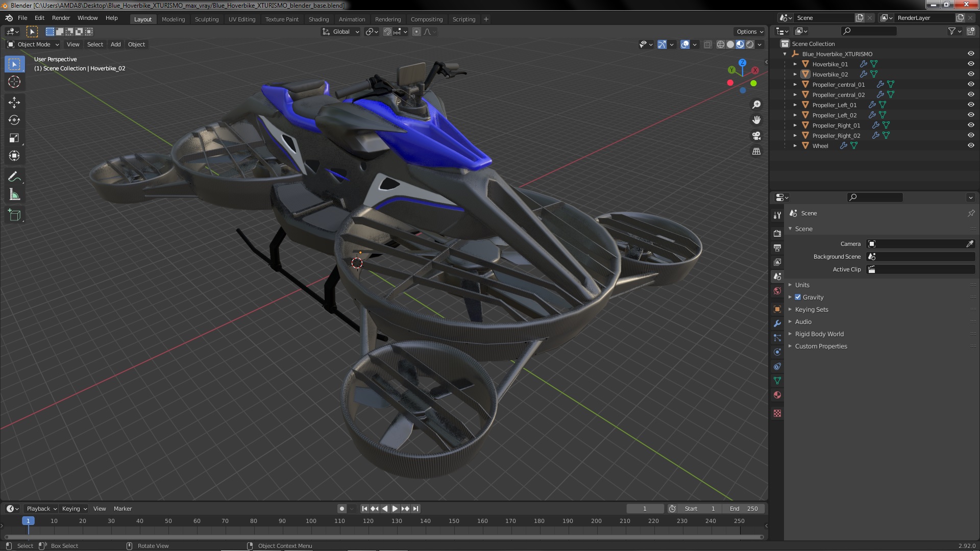Screen dimensions: 980x551
Task: Open Texture properties checker tab
Action: tap(777, 413)
